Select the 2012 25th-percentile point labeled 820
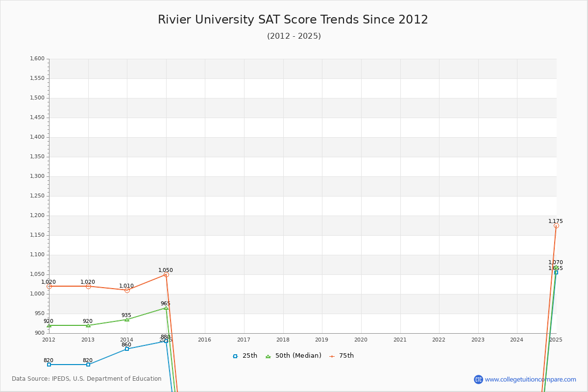 tap(49, 365)
